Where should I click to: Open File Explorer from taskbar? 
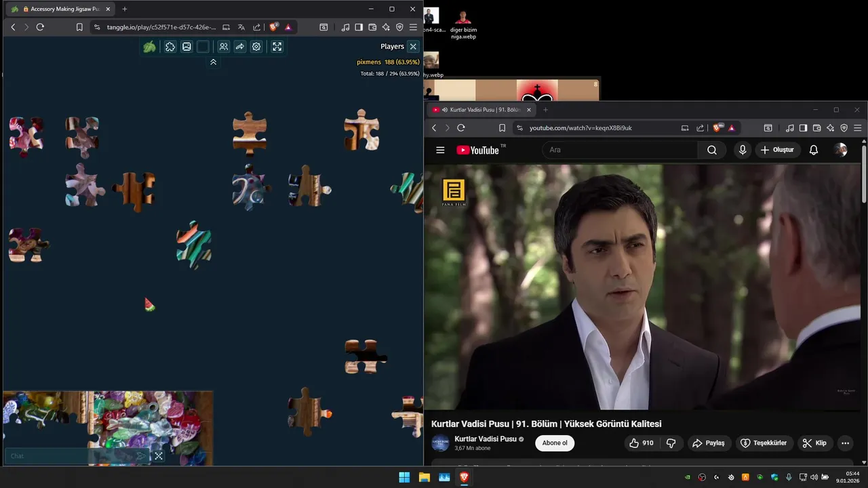[x=425, y=477]
